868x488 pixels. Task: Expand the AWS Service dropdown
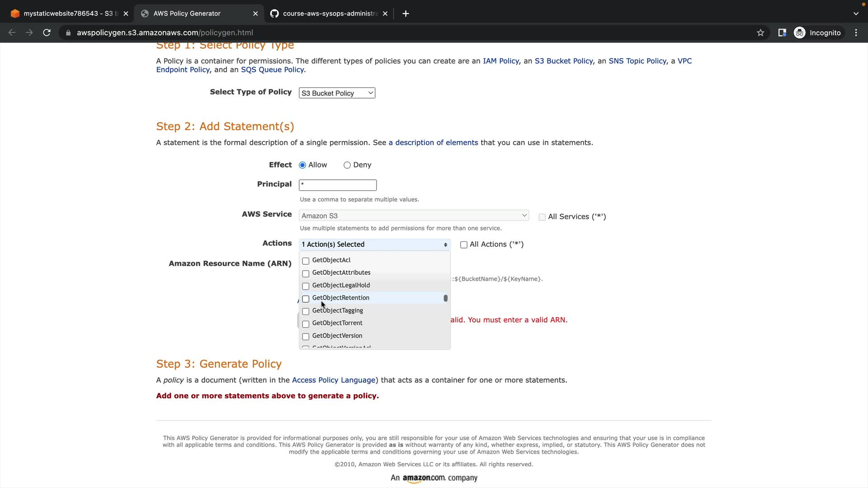(x=414, y=216)
